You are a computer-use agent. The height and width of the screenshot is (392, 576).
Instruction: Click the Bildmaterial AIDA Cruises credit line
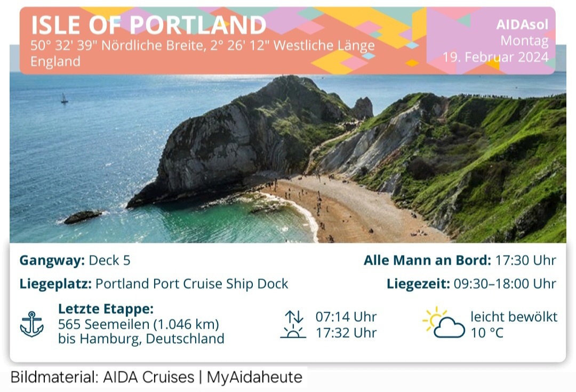click(x=156, y=377)
